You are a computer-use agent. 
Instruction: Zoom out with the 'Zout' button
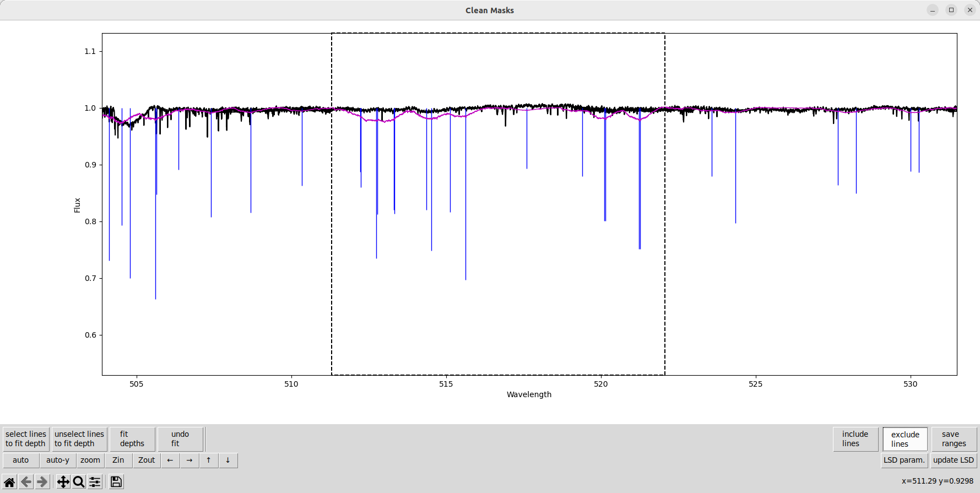(x=147, y=461)
